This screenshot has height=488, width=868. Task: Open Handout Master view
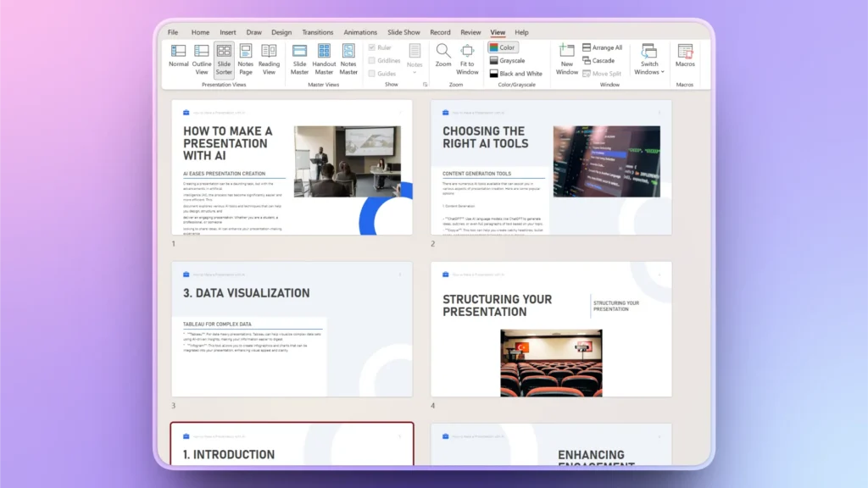[x=324, y=60]
